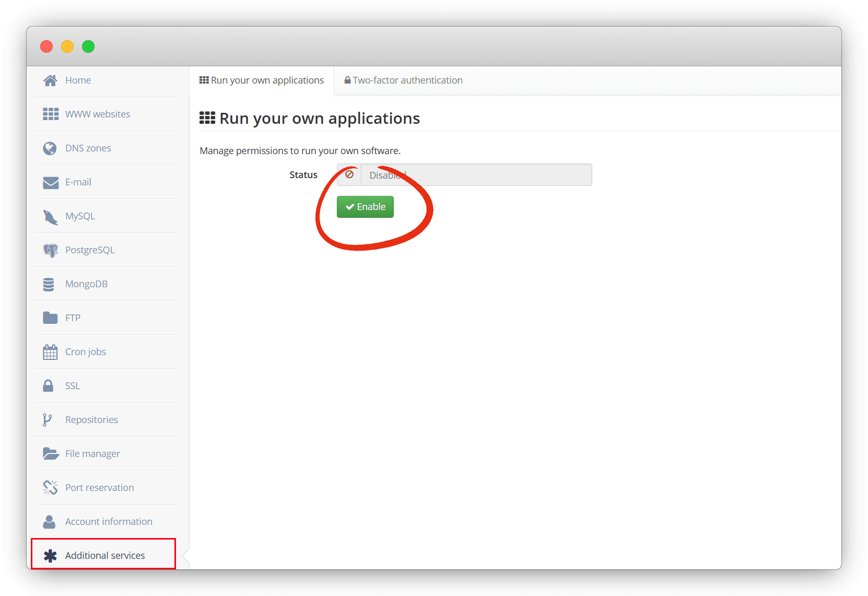Open WWW websites grid icon
868x596 pixels.
point(50,114)
